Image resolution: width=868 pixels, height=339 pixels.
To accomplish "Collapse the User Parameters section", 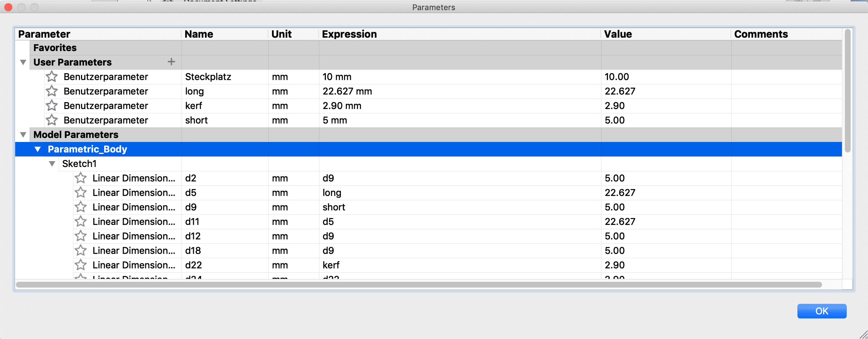I will pos(23,62).
